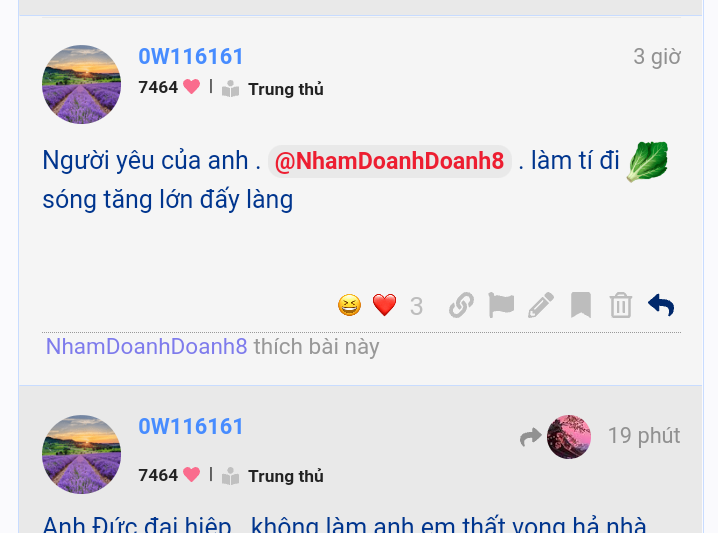Show who reacted via count 3
This screenshot has height=533, width=718.
(x=416, y=306)
